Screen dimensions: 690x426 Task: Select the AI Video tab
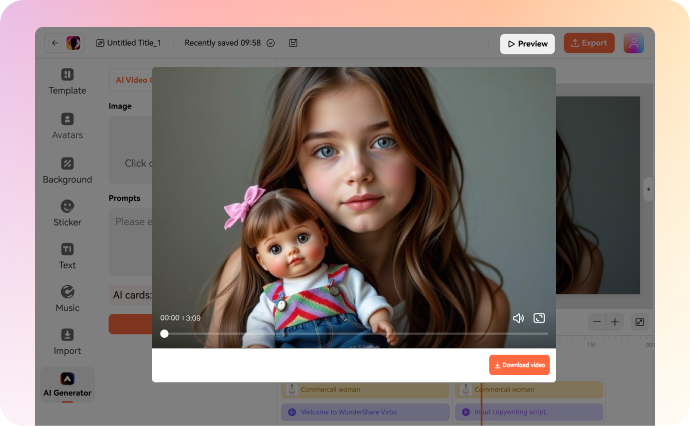click(131, 80)
